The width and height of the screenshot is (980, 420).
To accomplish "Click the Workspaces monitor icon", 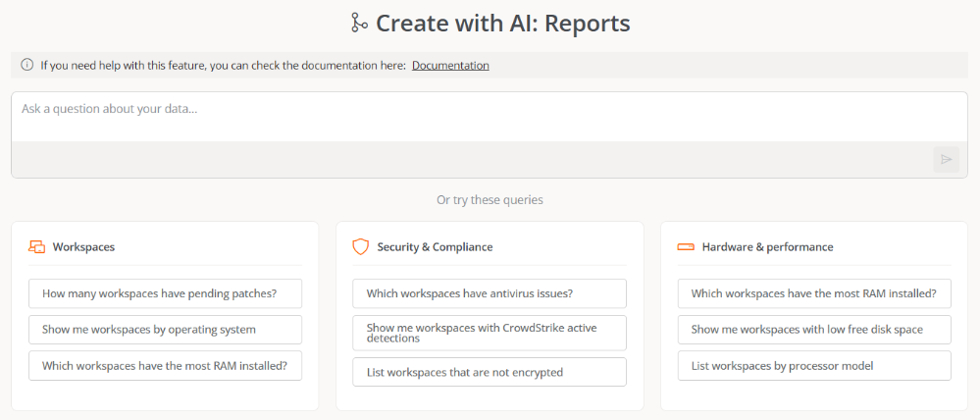I will coord(36,247).
